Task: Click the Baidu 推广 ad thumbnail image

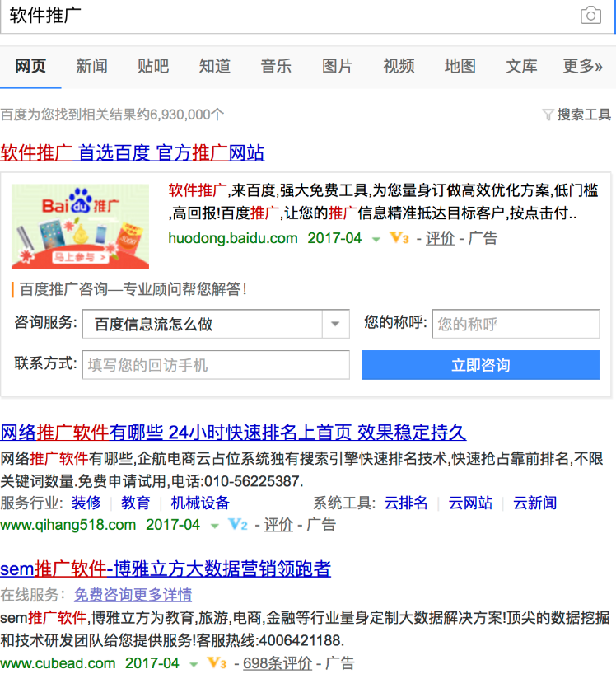Action: [80, 227]
